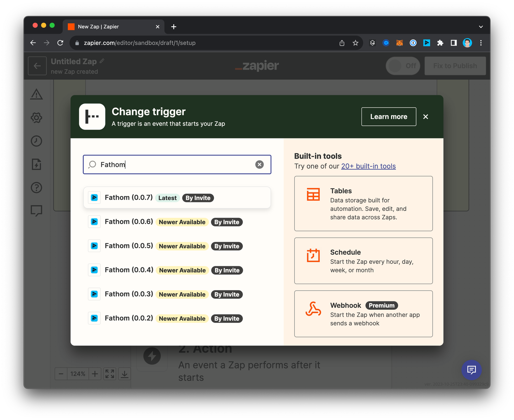Viewport: 514px width, 420px height.
Task: Reload the Zapier page
Action: point(60,43)
